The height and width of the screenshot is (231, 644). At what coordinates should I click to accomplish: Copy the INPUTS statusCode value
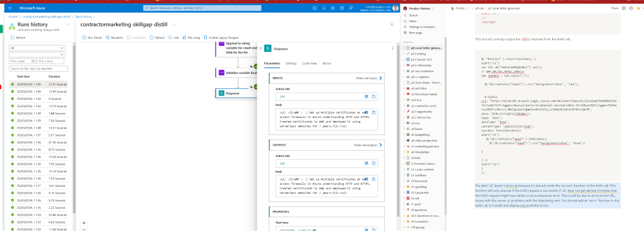tap(374, 97)
